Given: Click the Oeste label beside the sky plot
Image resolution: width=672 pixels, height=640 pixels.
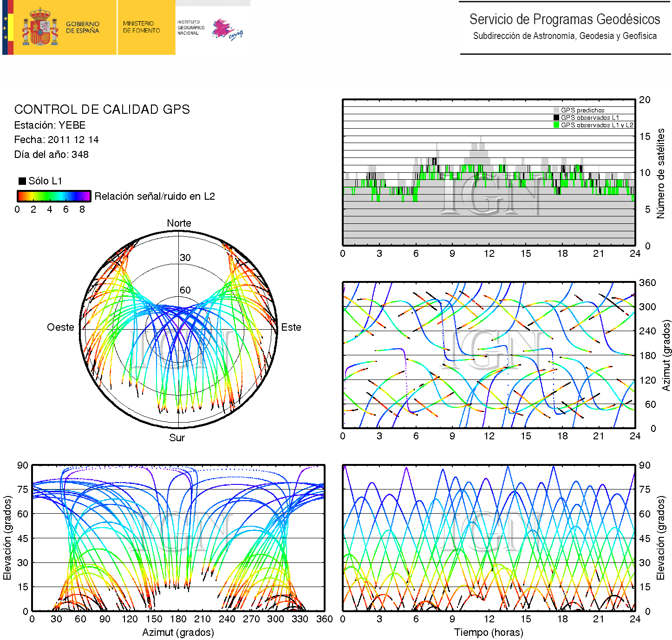Looking at the screenshot, I should 60,327.
